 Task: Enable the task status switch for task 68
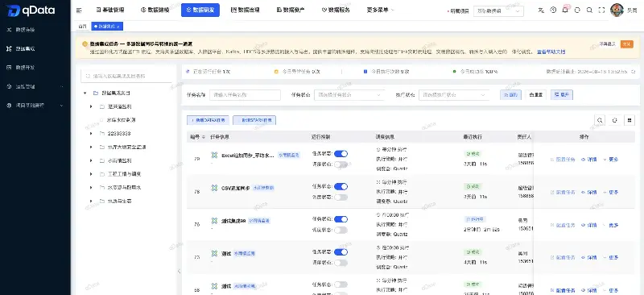click(x=341, y=285)
